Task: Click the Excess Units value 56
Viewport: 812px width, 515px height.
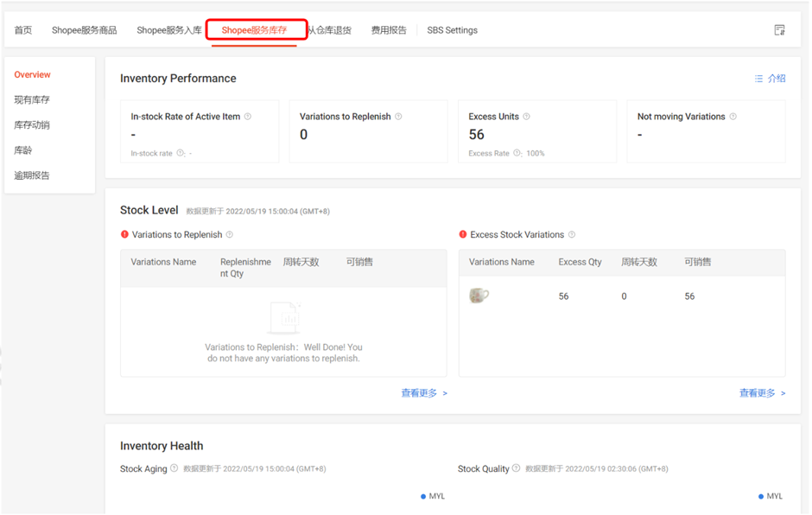Action: coord(477,135)
